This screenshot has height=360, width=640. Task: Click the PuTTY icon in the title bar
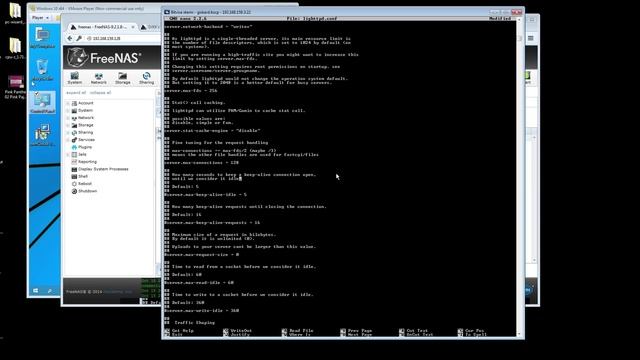[167, 12]
